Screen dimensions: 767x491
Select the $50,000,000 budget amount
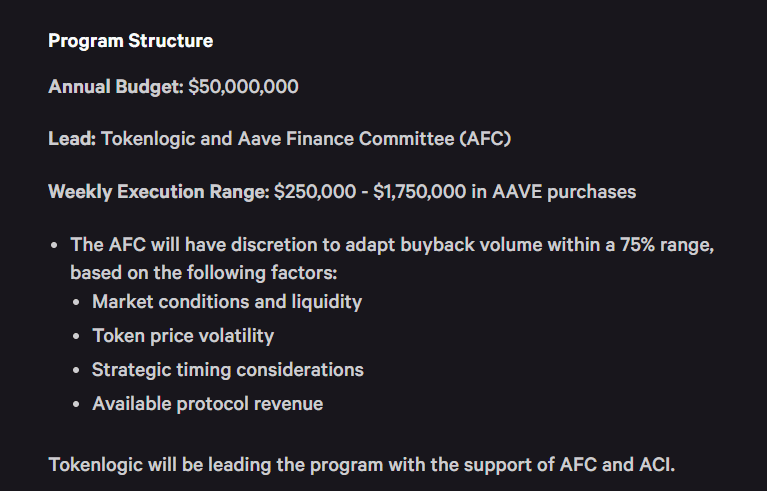pos(243,87)
